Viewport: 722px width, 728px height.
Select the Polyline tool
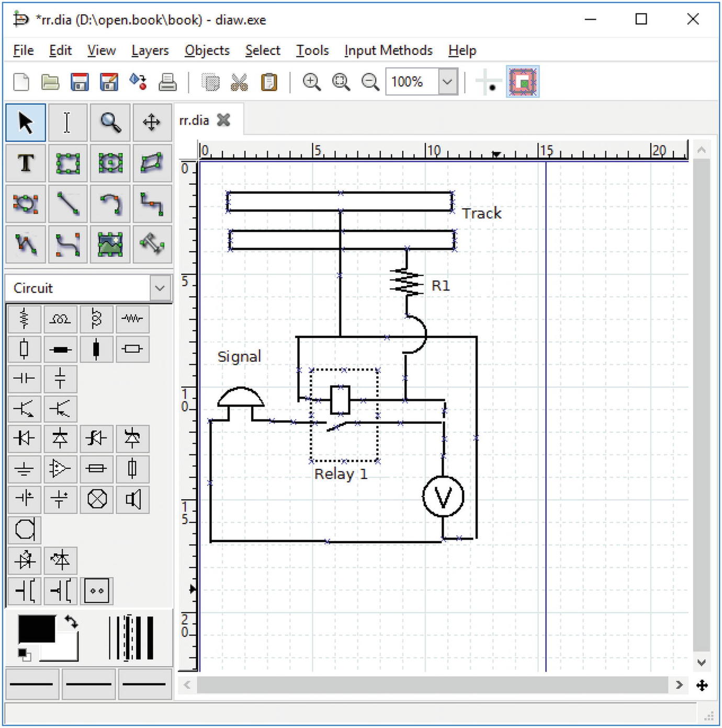tap(26, 244)
